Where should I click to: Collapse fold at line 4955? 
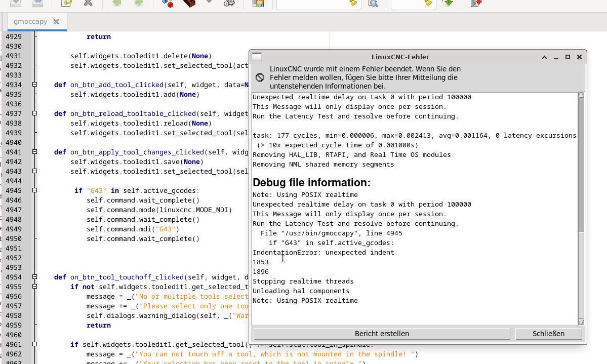[34, 287]
